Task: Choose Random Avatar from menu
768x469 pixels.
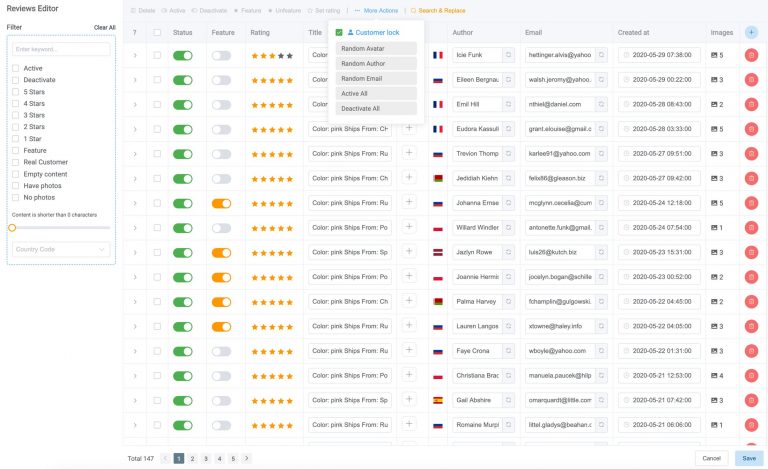Action: coord(376,48)
